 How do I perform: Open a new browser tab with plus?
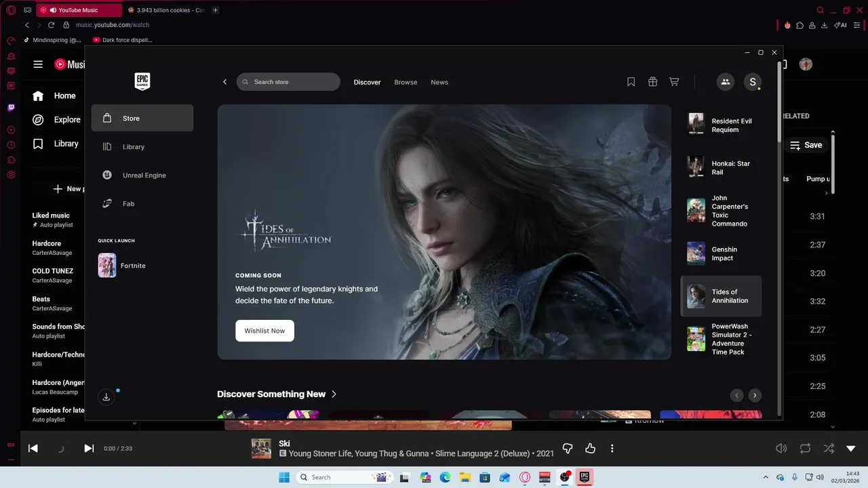click(216, 10)
